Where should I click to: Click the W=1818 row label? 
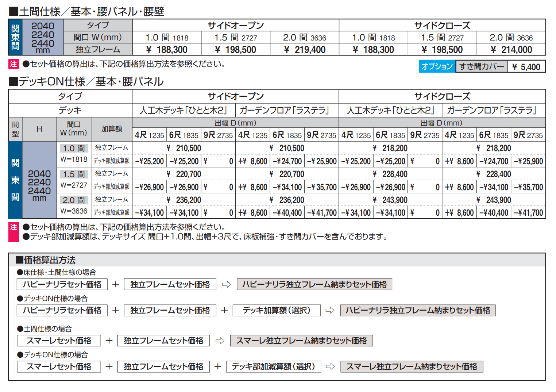tap(74, 160)
